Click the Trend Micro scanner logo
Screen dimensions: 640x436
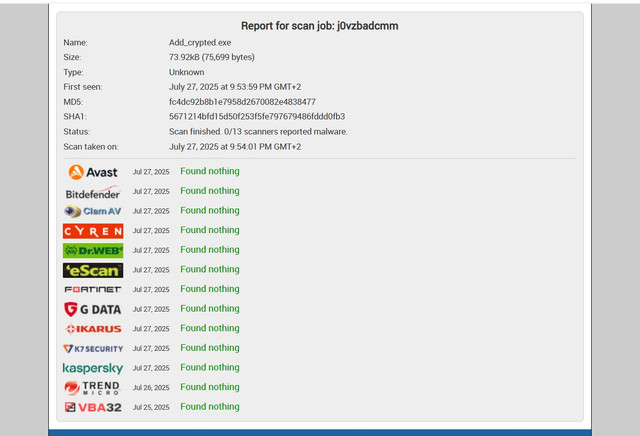pyautogui.click(x=93, y=387)
